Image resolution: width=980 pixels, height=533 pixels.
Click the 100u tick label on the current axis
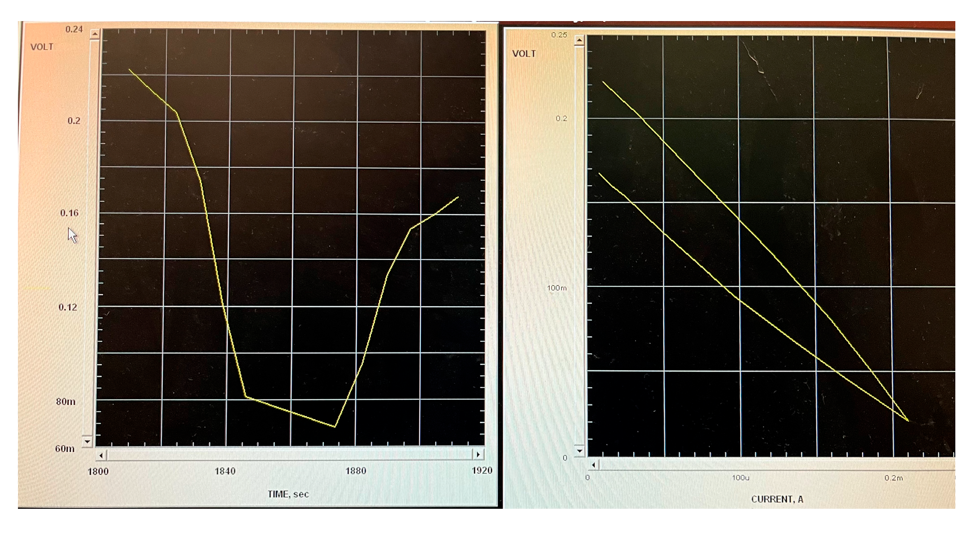pyautogui.click(x=740, y=478)
